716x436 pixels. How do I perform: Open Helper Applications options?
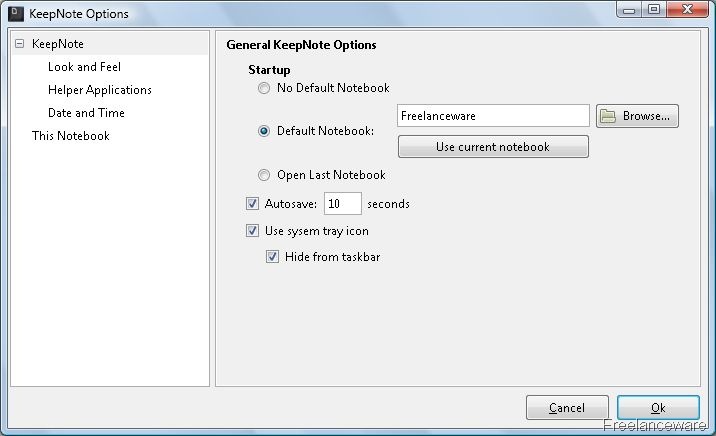click(100, 90)
